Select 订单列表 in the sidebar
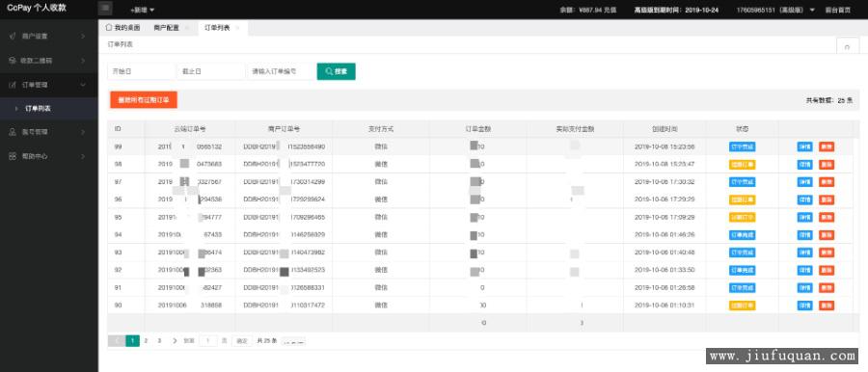This screenshot has width=868, height=372. pyautogui.click(x=49, y=109)
